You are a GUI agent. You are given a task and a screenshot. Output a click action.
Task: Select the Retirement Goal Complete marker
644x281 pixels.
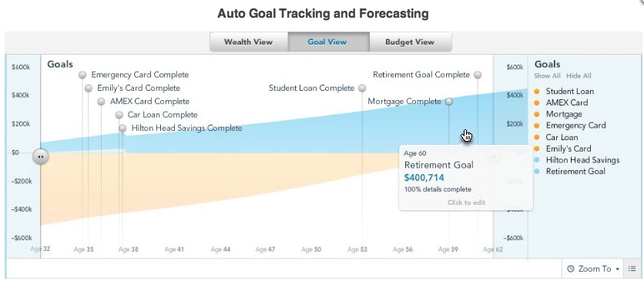478,75
